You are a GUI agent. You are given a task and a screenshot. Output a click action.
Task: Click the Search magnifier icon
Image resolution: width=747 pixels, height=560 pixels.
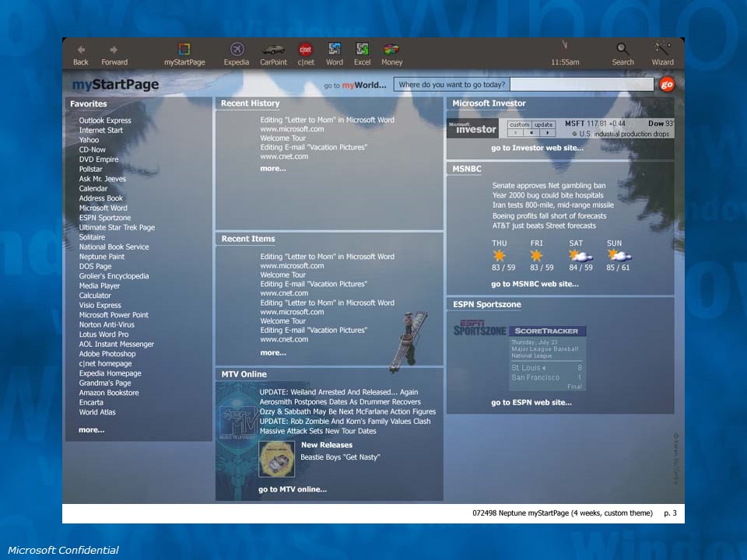(622, 50)
